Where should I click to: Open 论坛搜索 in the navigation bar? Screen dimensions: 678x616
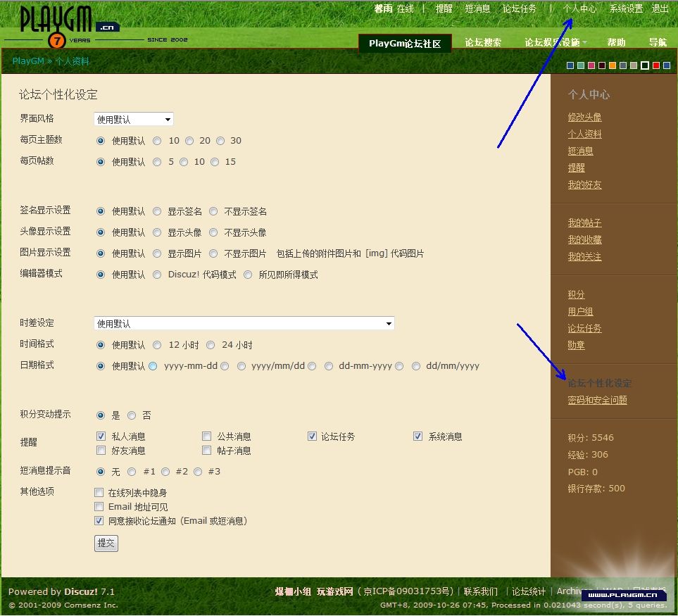tap(483, 43)
